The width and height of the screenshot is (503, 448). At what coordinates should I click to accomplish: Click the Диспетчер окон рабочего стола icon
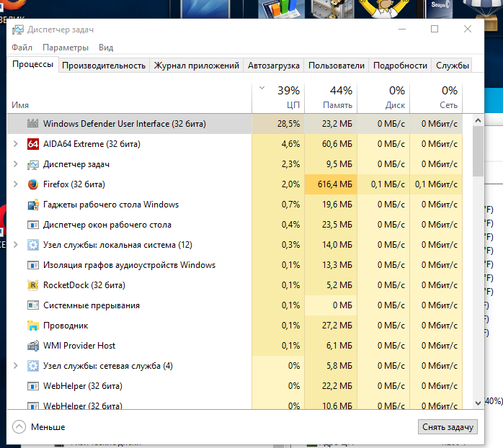32,225
